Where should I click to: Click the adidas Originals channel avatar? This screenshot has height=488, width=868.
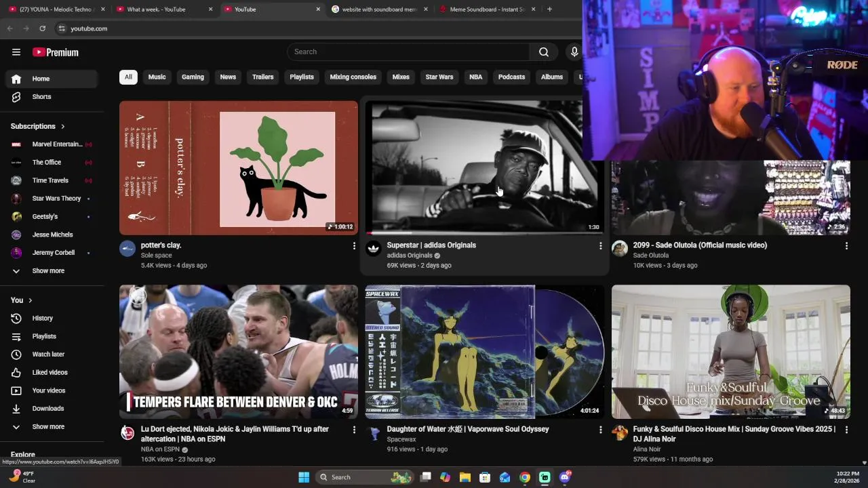point(374,249)
